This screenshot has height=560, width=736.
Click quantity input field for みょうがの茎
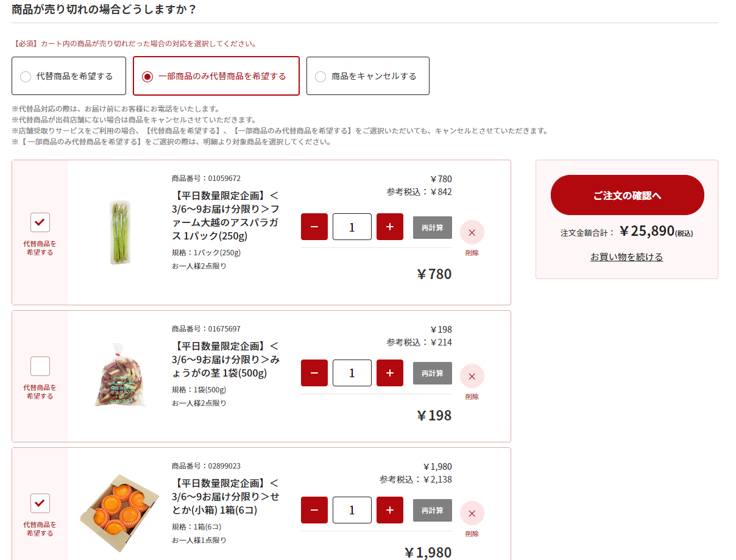(352, 373)
